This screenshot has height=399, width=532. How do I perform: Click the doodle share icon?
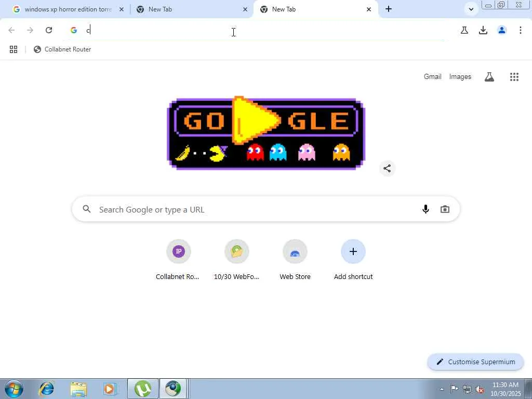click(x=387, y=168)
